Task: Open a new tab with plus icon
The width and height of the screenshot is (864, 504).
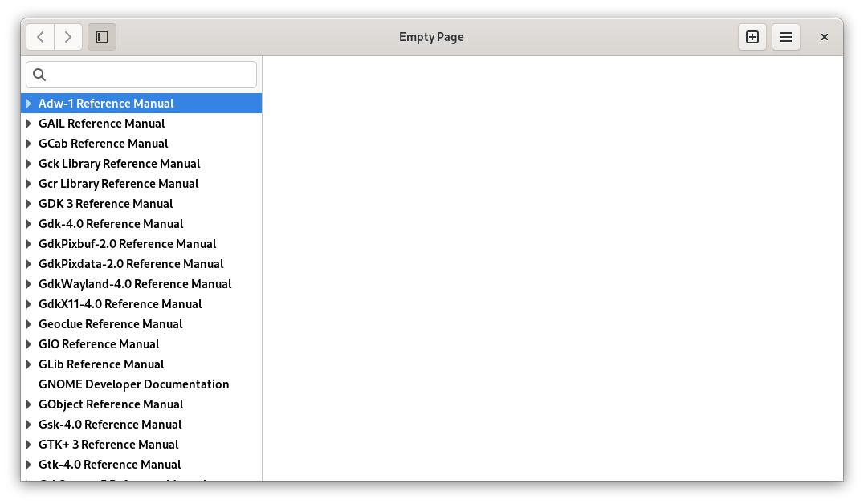Action: [x=752, y=37]
